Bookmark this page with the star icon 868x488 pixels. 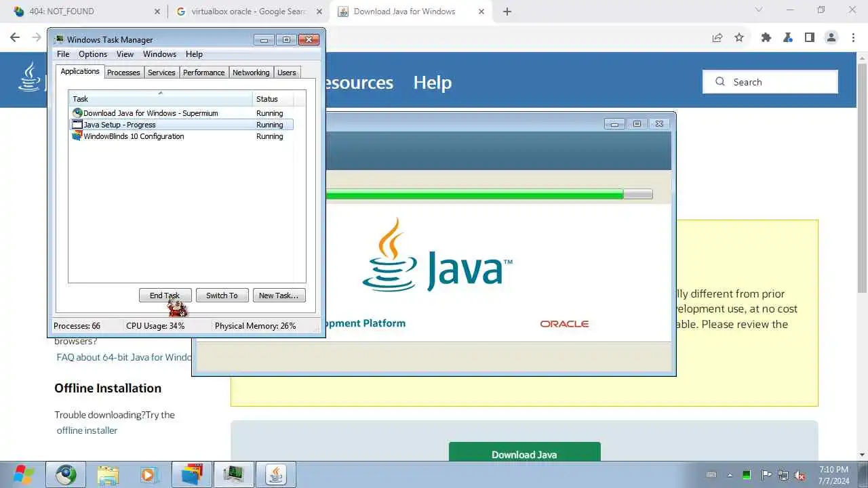tap(739, 38)
